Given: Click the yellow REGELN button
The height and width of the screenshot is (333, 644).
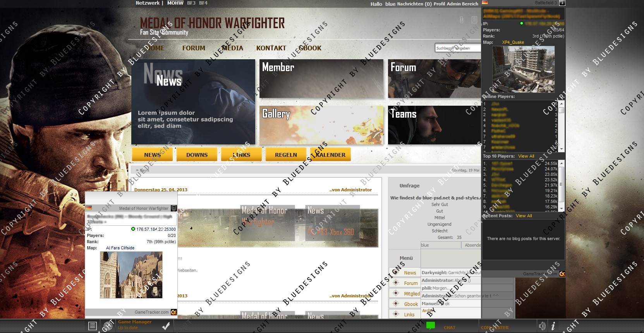Looking at the screenshot, I should 286,154.
